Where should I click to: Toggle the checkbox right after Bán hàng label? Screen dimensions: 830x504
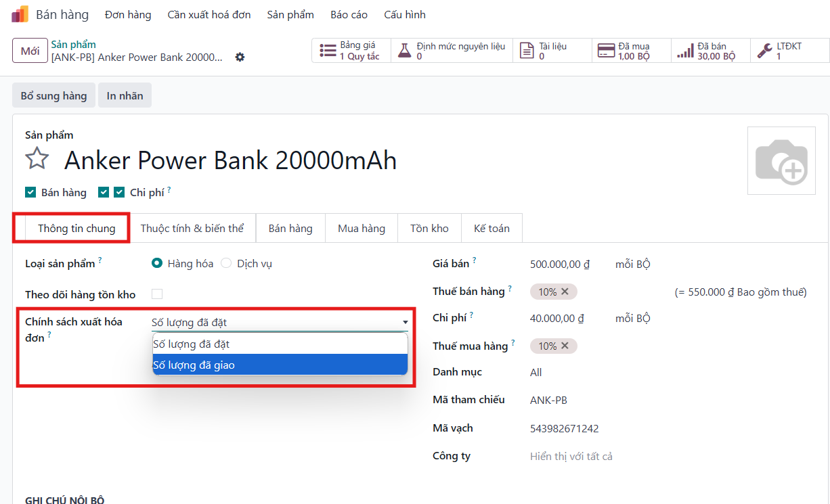104,192
